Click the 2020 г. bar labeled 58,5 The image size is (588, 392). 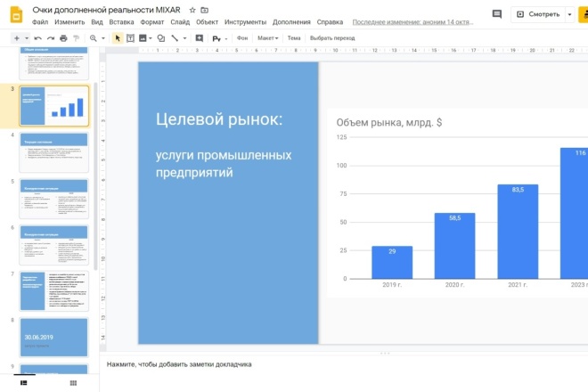(455, 246)
